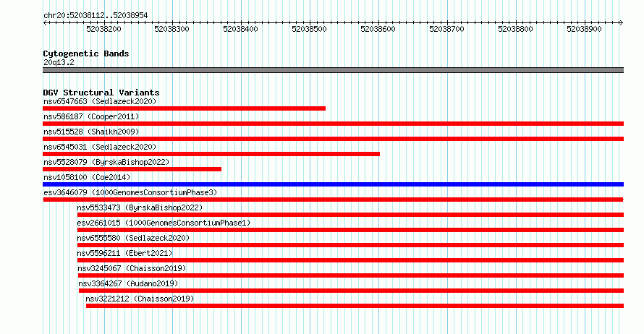Click ruler position 52038700
Screen dimensions: 644x334
447,29
